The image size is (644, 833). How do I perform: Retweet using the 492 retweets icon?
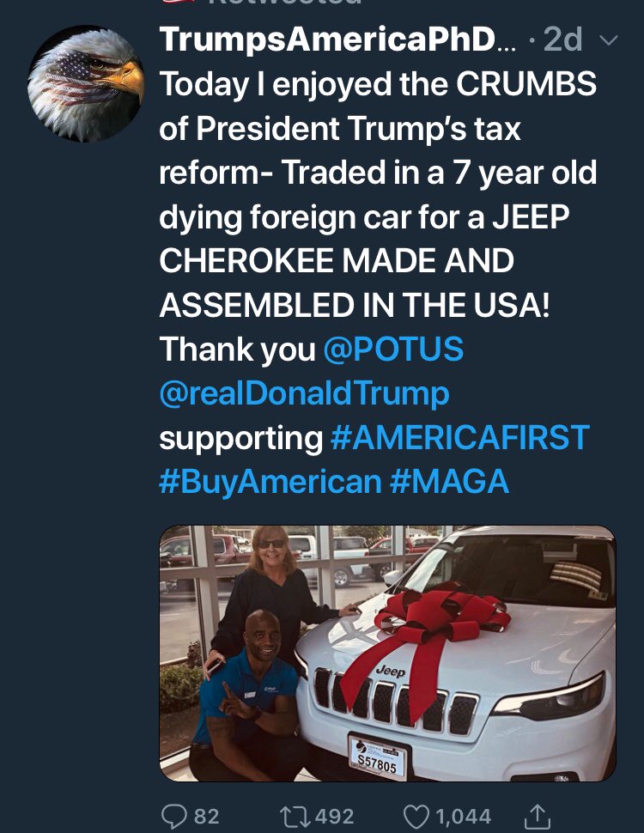(x=295, y=816)
